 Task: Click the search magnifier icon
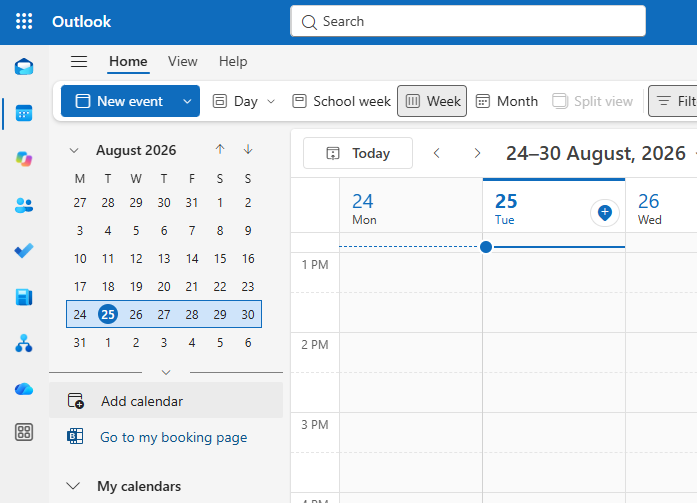point(309,22)
